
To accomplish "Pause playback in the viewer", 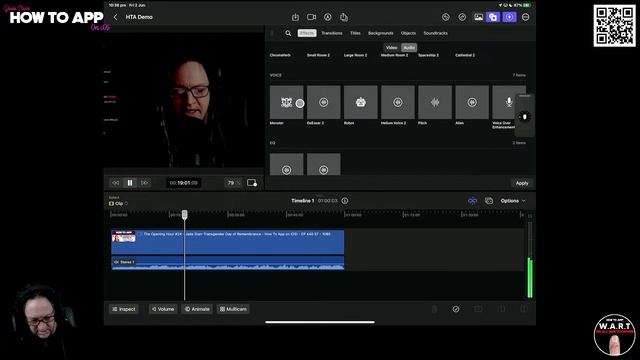I will [x=130, y=183].
